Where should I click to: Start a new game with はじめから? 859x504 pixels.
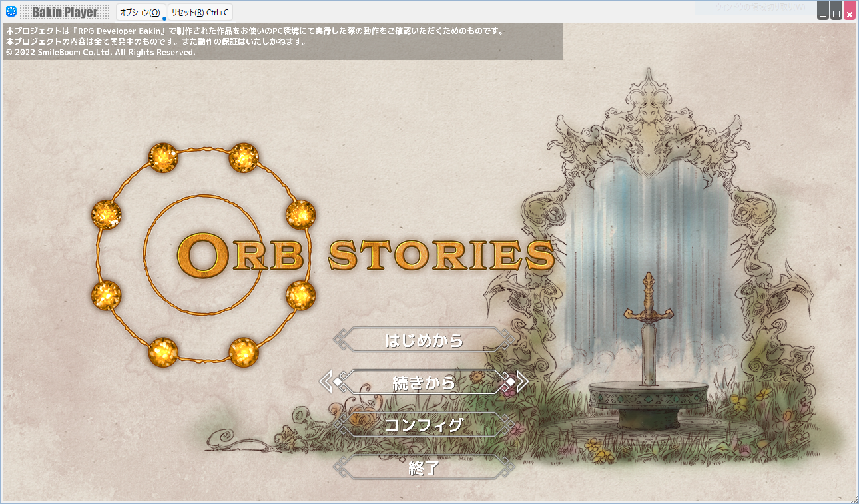pos(424,340)
